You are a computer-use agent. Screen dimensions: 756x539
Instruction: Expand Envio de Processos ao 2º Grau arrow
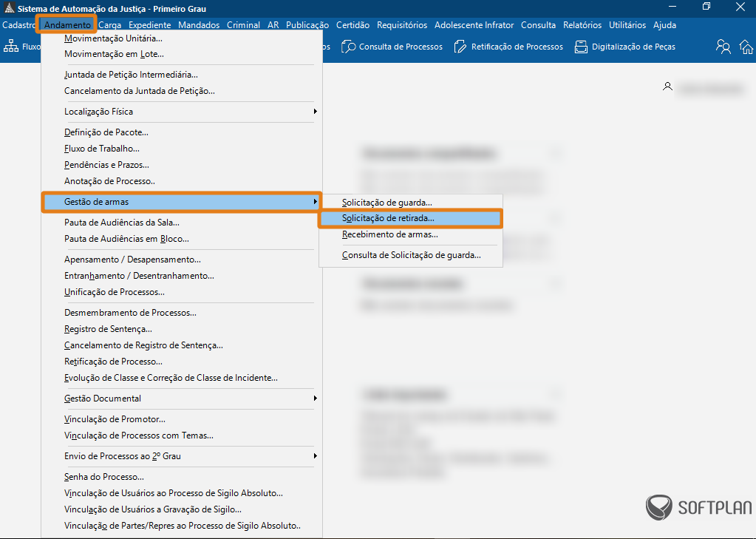click(315, 456)
